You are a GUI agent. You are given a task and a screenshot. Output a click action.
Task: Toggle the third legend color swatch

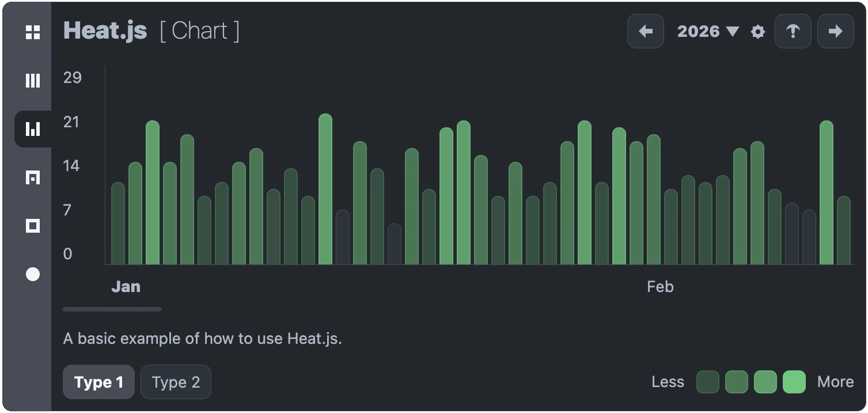[x=765, y=382]
